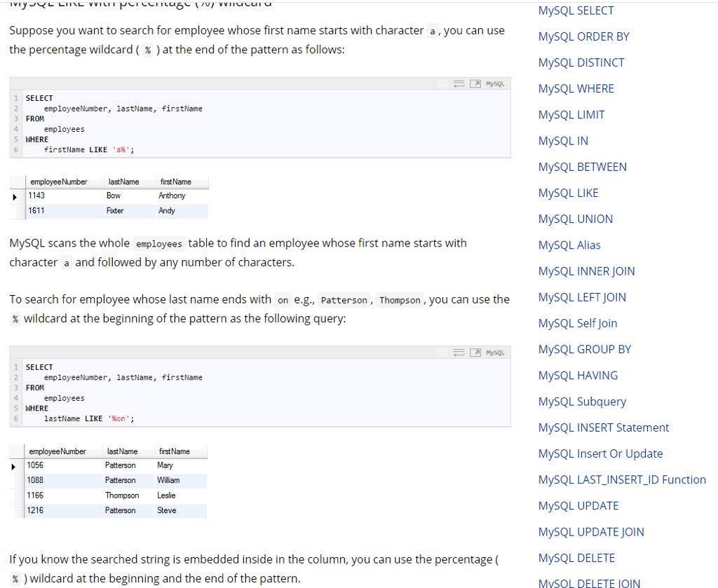Screen dimensions: 718x588
Task: Select the Bow last name cell
Action: (114, 196)
